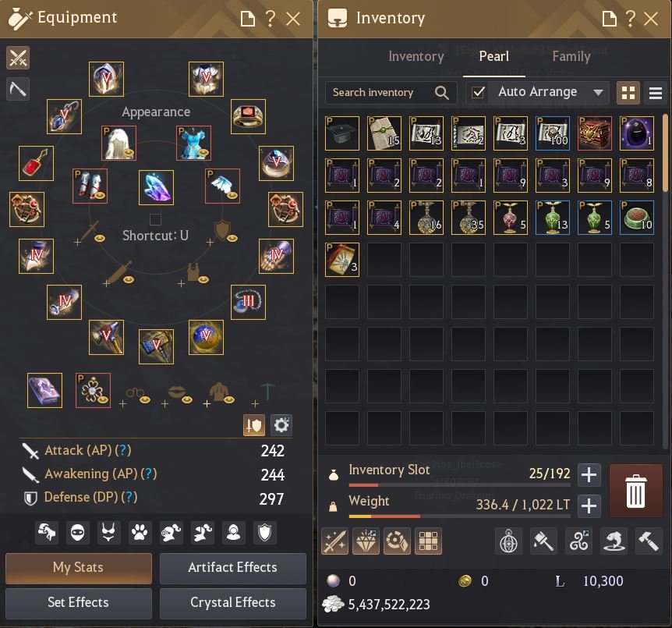672x628 pixels.
Task: Click the inventory trash can icon
Action: (x=635, y=490)
